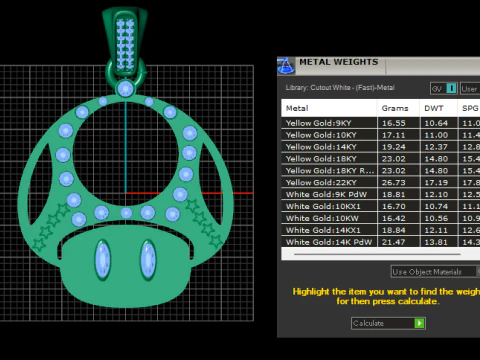Select the Yellow Gold:14KY row
Image resolution: width=480 pixels, height=360 pixels.
(x=381, y=147)
